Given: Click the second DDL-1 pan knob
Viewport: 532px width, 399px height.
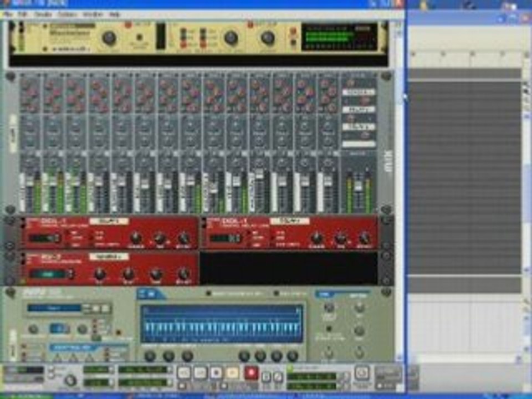Looking at the screenshot, I should coord(341,238).
